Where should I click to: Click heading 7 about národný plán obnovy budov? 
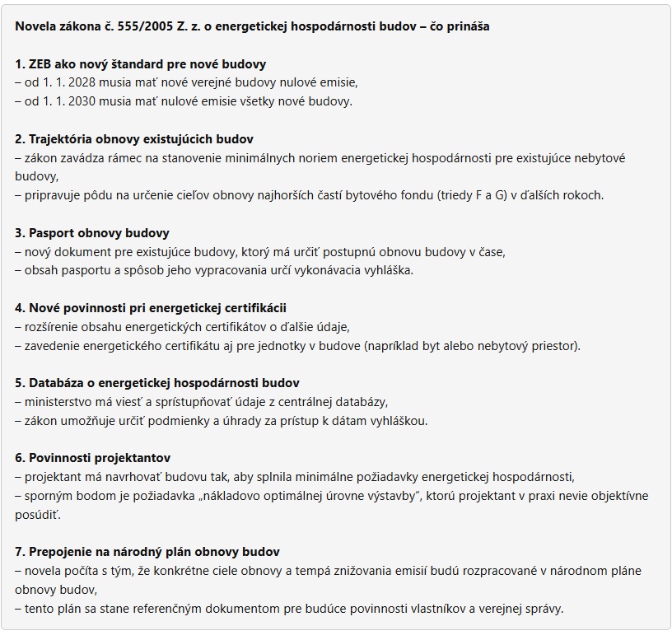tap(147, 552)
